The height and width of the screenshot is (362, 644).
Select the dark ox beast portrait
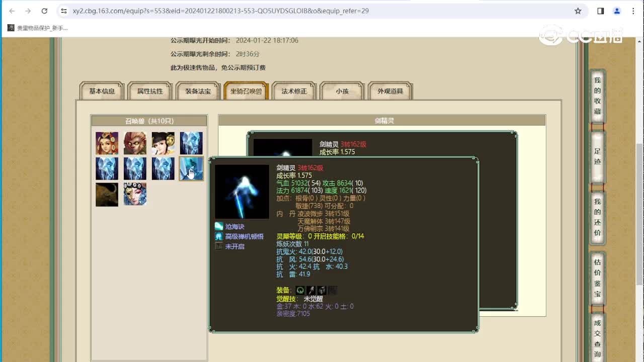pos(107,194)
